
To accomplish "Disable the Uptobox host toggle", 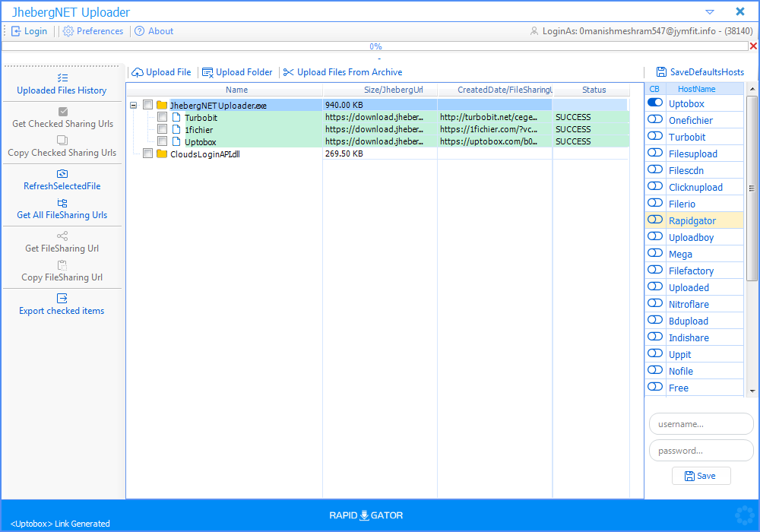I will [655, 103].
